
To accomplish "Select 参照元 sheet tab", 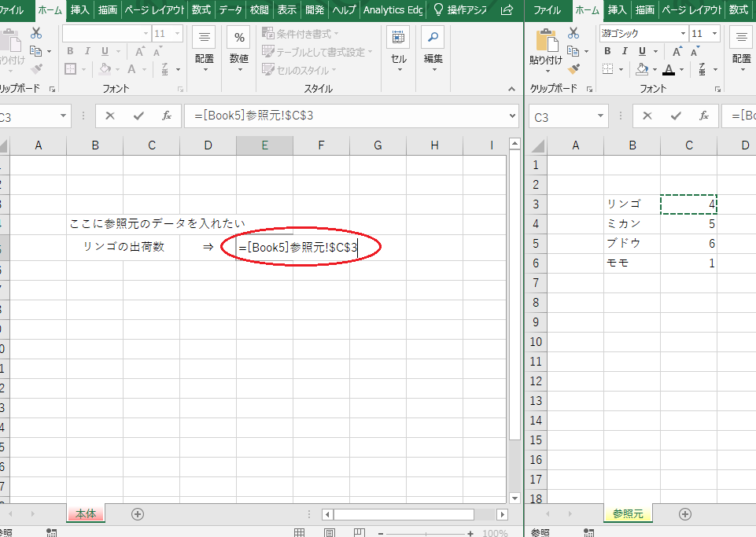I will (628, 514).
